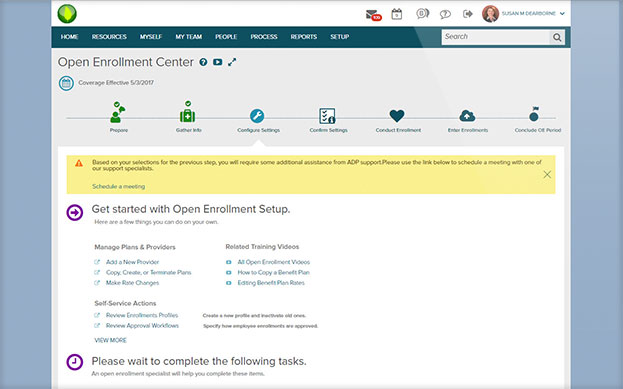Click the Manage Plans & Providers heading
Screen dimensions: 623x389
135,247
